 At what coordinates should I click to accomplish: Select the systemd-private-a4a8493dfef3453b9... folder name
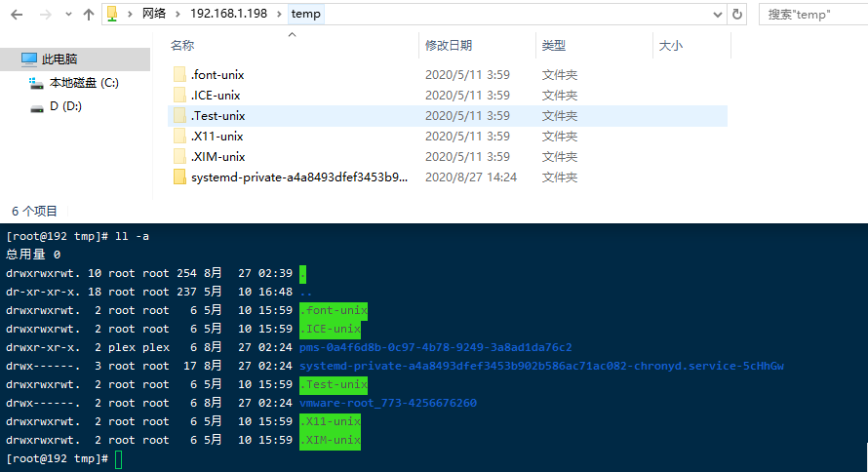(299, 177)
